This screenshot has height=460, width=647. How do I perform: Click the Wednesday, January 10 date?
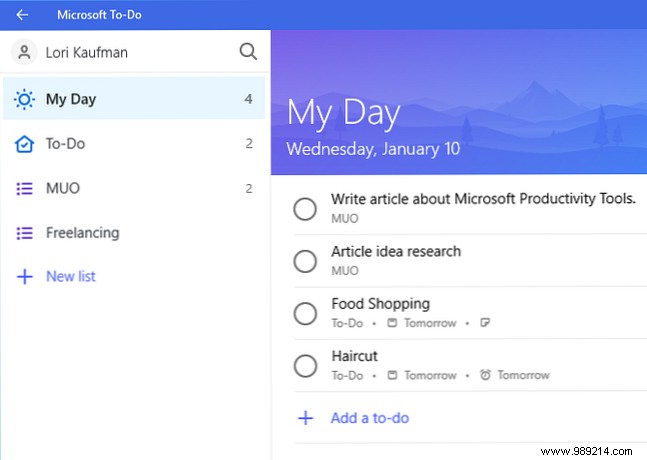coord(373,149)
